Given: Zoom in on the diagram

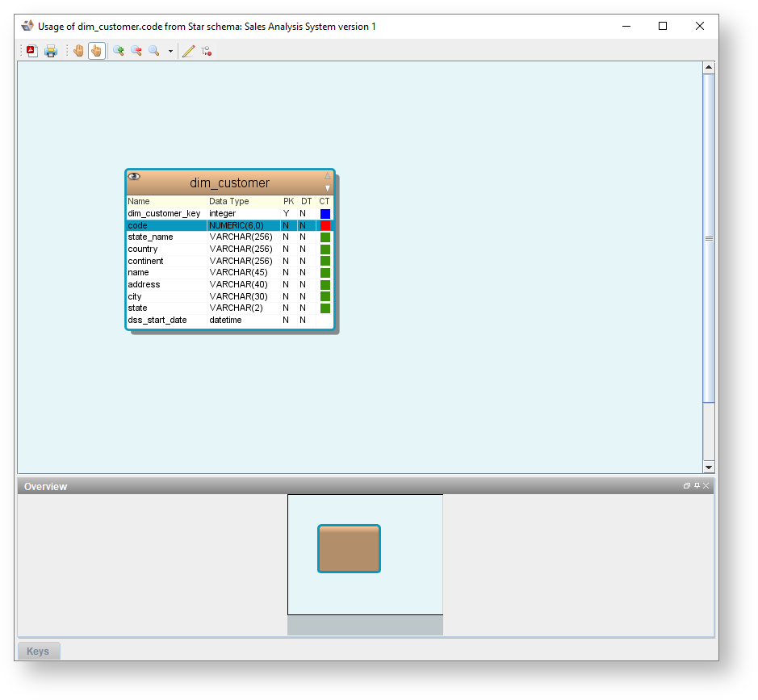Looking at the screenshot, I should 119,51.
